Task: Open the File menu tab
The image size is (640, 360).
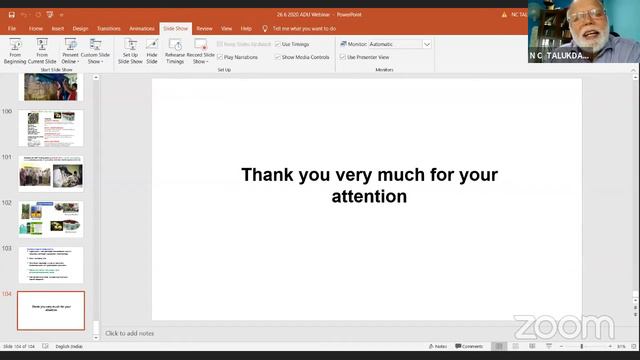Action: pos(12,29)
